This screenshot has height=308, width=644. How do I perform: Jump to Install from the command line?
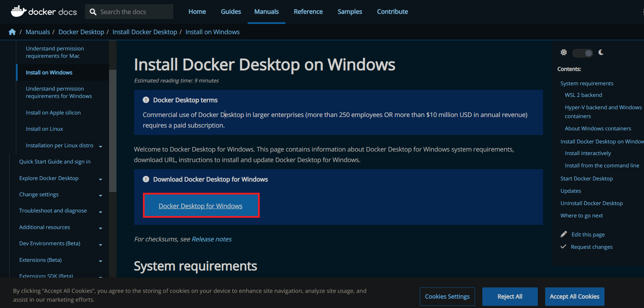point(602,166)
